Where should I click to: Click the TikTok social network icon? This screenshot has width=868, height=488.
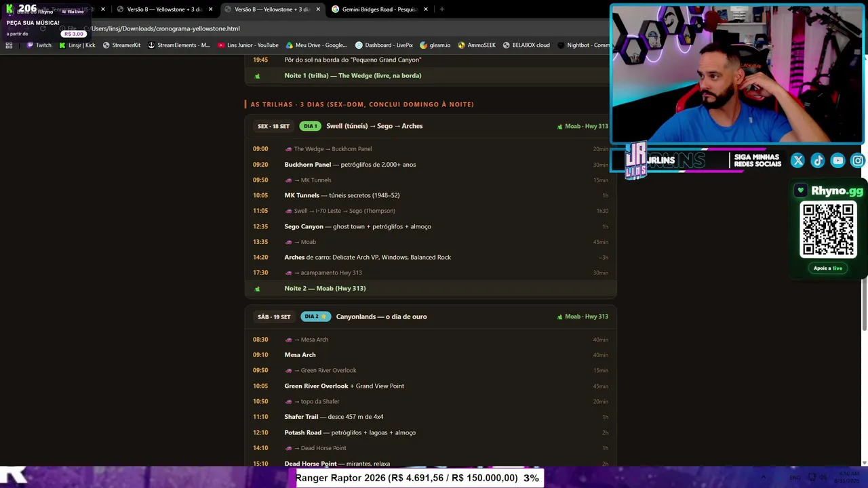point(818,161)
